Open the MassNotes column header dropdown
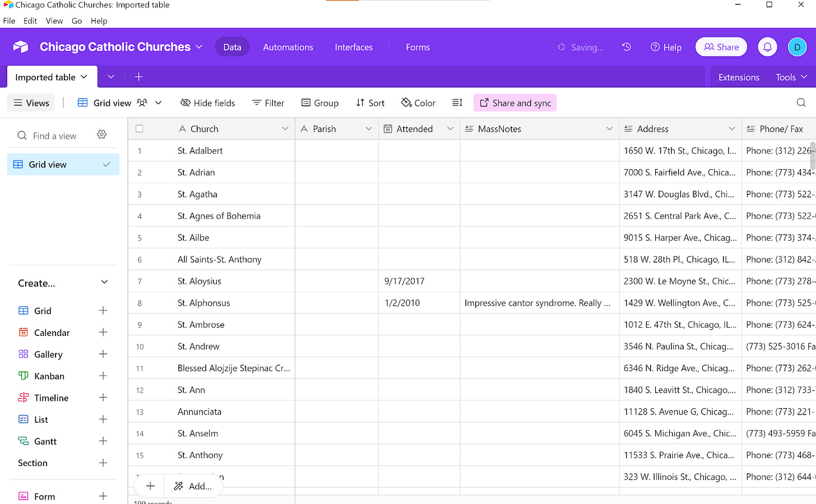Image resolution: width=816 pixels, height=504 pixels. (x=609, y=129)
